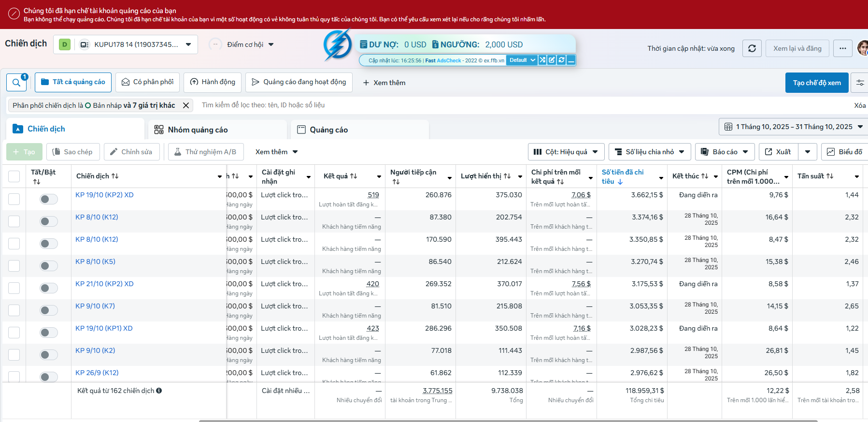Sort by the Lượt hiển thị column arrows
The image size is (868, 422).
[507, 176]
